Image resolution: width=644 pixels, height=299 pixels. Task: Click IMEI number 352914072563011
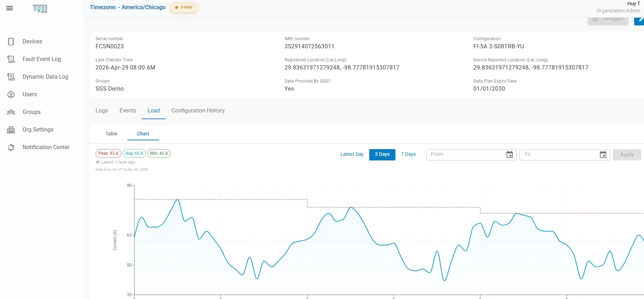(309, 47)
